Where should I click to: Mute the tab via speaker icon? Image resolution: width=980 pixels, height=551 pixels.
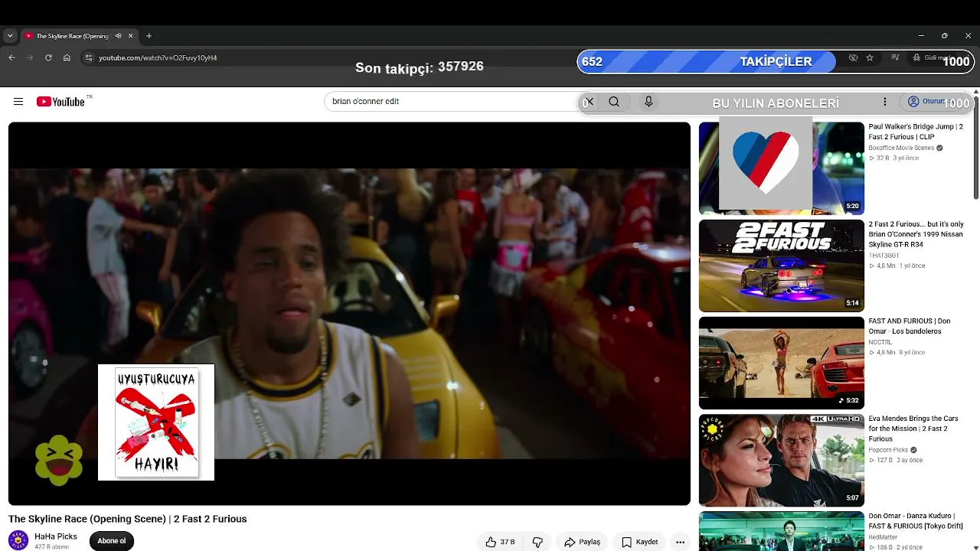pyautogui.click(x=118, y=36)
